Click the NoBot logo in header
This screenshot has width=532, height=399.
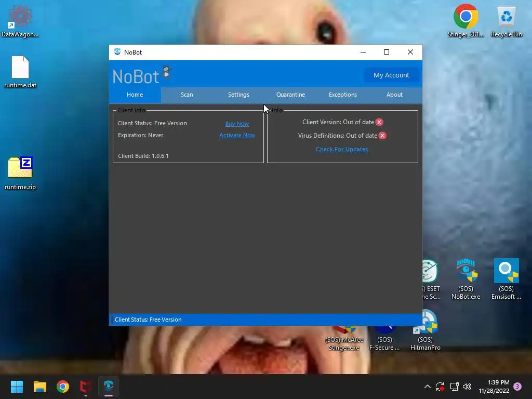(142, 75)
